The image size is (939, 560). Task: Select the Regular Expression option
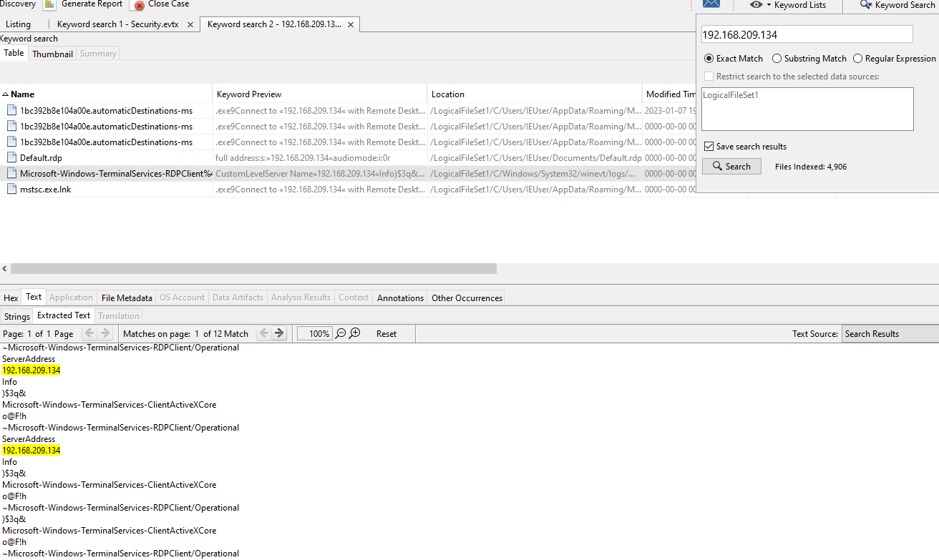point(857,59)
